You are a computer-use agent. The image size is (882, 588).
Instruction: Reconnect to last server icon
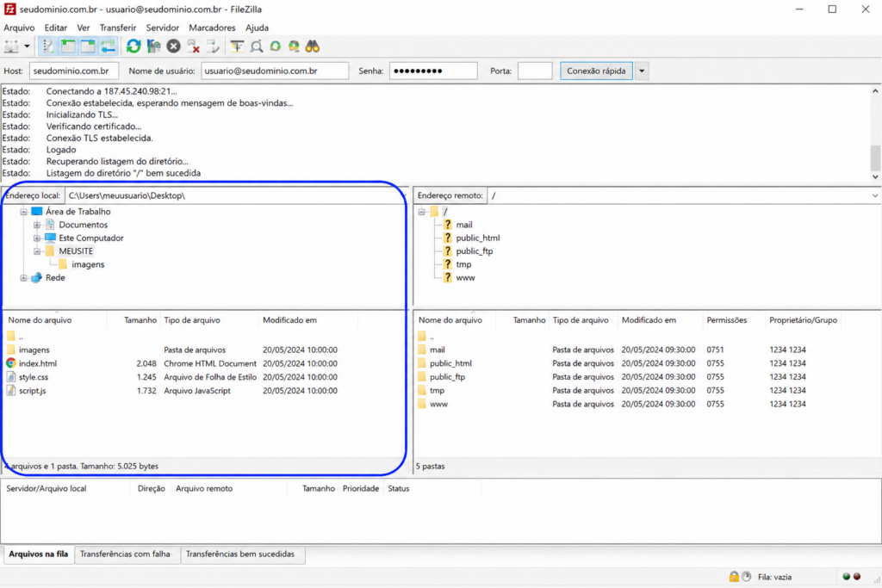point(214,46)
